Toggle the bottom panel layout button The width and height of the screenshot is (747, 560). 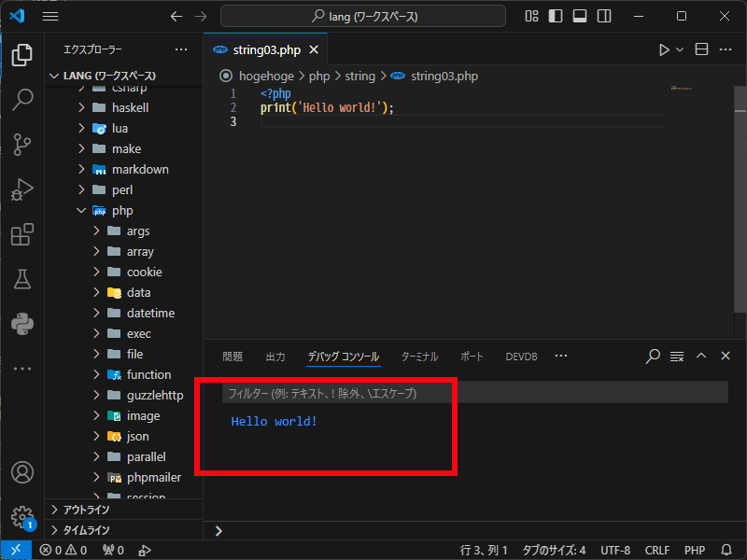pos(579,16)
